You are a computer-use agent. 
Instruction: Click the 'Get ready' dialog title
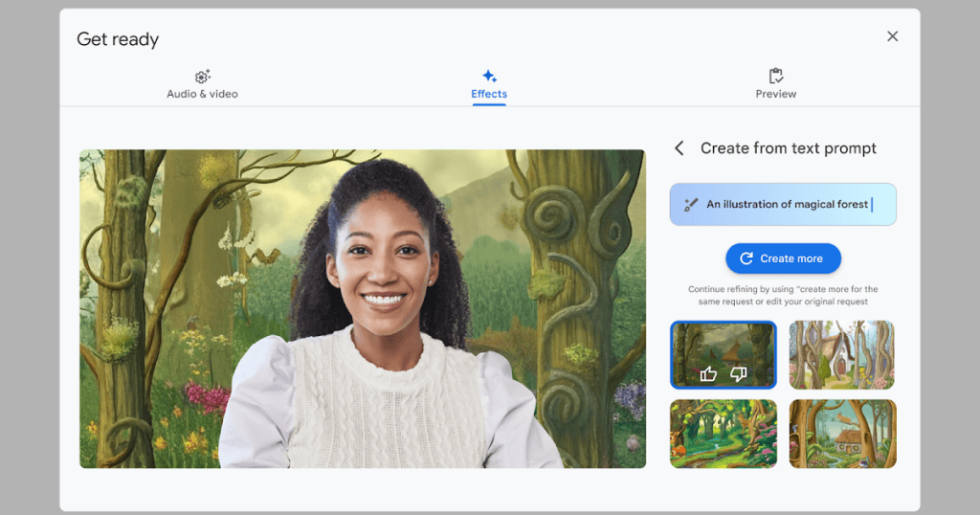pos(118,39)
